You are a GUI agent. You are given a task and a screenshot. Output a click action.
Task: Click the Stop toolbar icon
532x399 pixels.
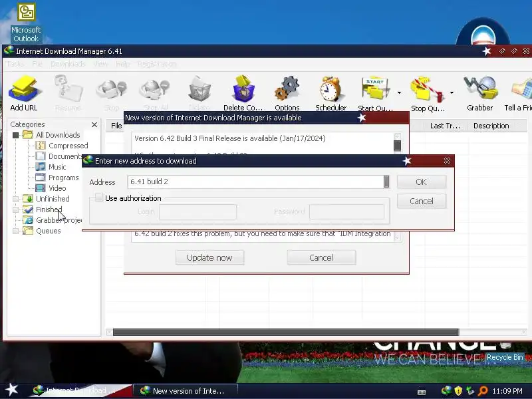coord(111,93)
